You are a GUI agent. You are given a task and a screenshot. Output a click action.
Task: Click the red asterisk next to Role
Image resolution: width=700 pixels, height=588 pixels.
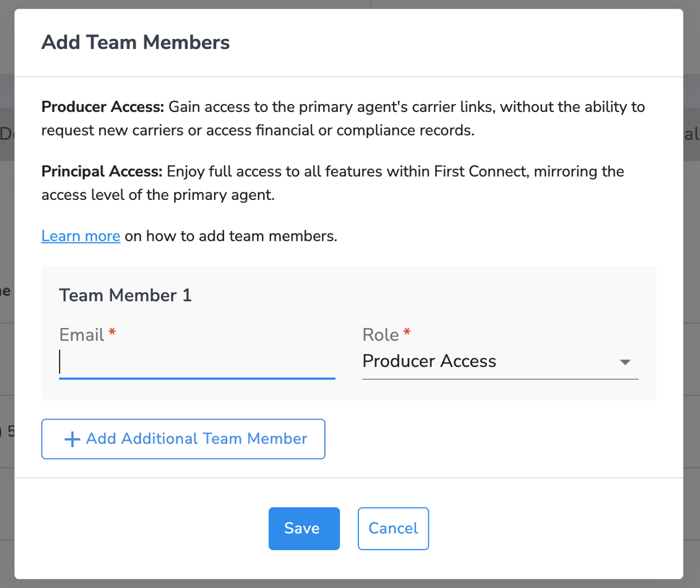408,333
